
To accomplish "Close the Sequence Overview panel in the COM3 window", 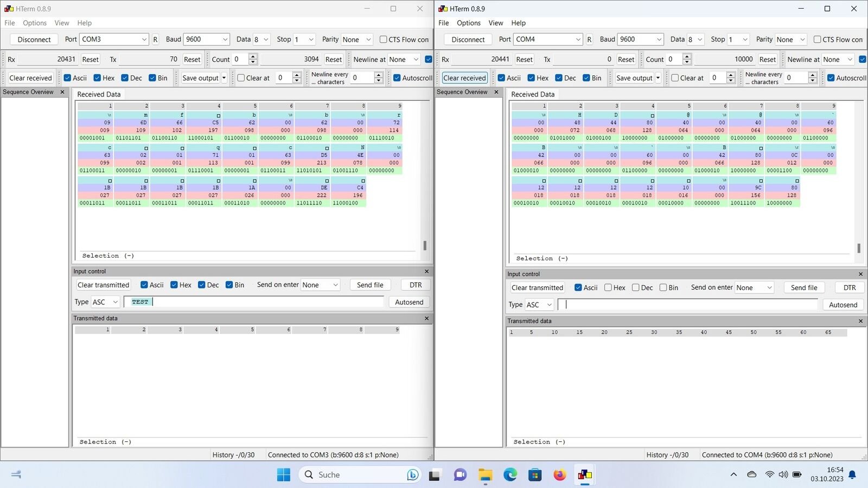I will (62, 92).
